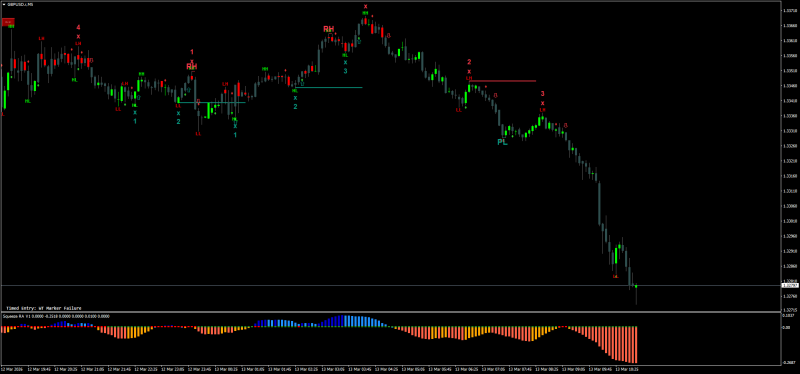This screenshot has height=374, width=800.
Task: Select the RH label below red number 1
Action: tap(192, 66)
